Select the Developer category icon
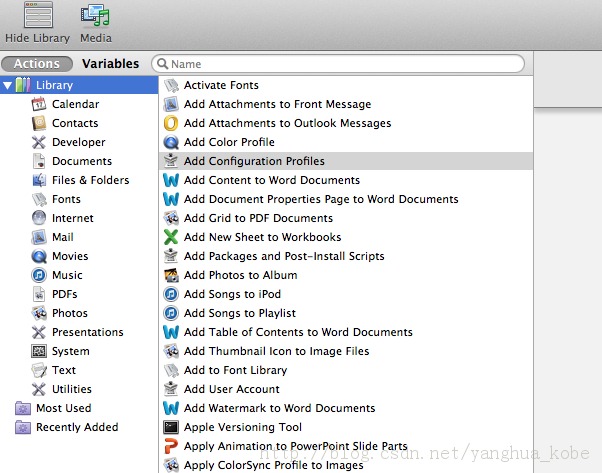This screenshot has height=473, width=602. coord(39,142)
